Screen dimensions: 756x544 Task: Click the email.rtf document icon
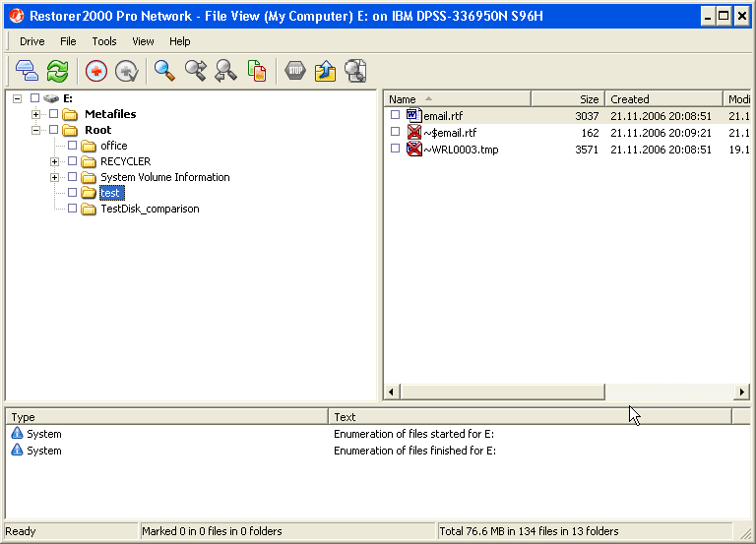tap(414, 116)
